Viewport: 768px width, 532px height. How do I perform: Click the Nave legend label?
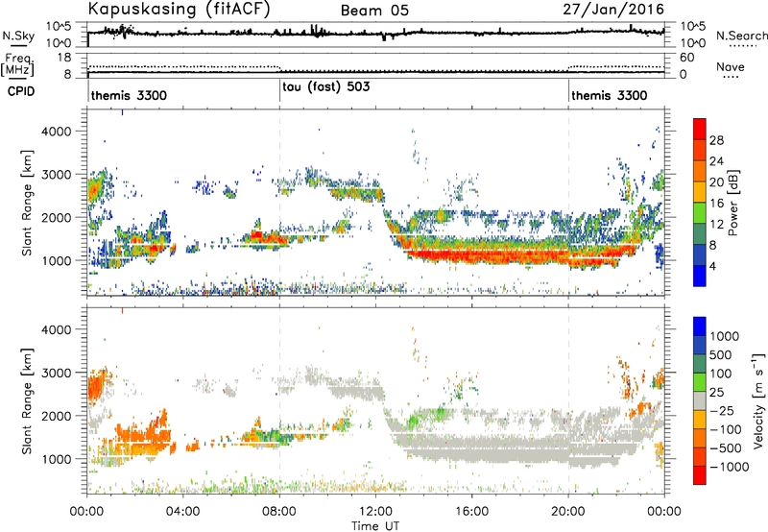(x=731, y=66)
